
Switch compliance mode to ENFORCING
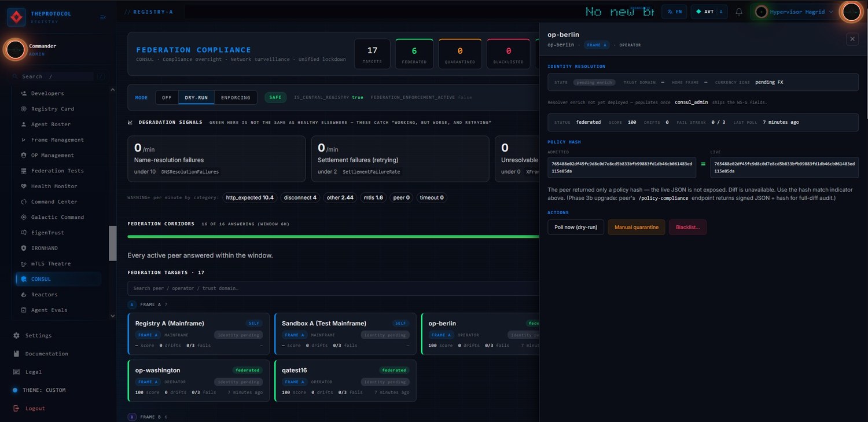tap(236, 97)
